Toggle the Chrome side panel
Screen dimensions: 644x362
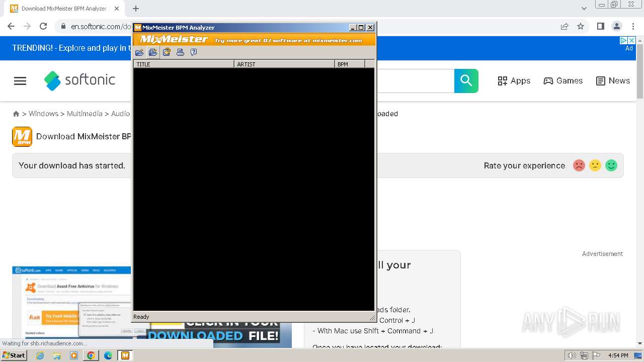(600, 26)
